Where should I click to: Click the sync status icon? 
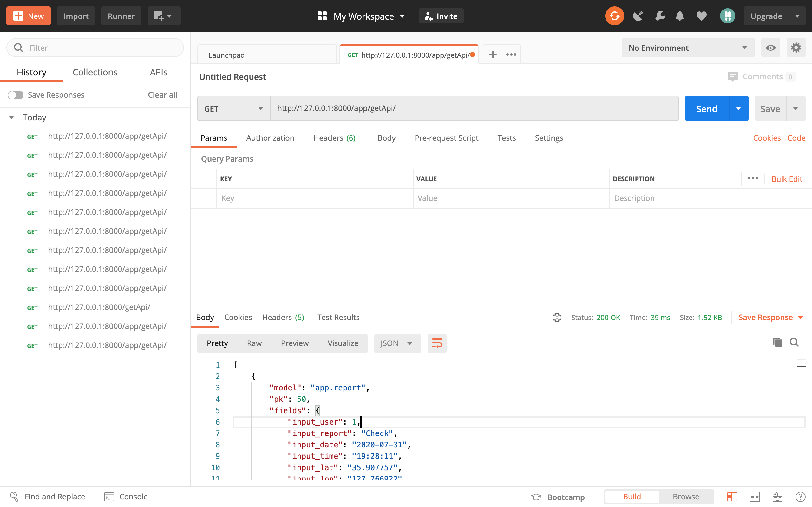pyautogui.click(x=614, y=16)
